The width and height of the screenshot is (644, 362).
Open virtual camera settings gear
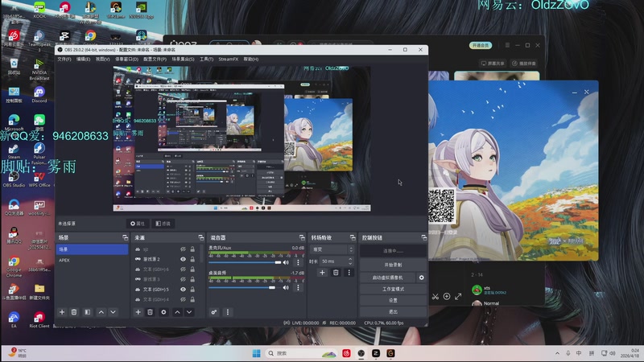(x=421, y=278)
